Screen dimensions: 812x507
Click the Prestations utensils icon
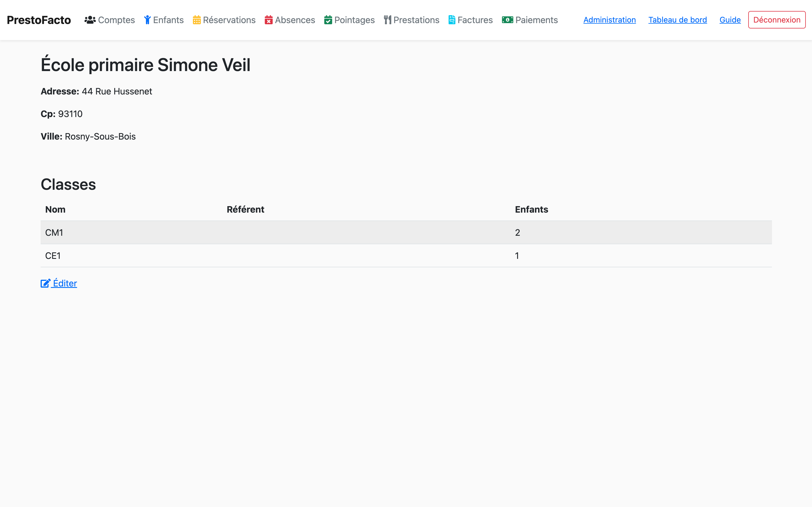click(x=387, y=20)
